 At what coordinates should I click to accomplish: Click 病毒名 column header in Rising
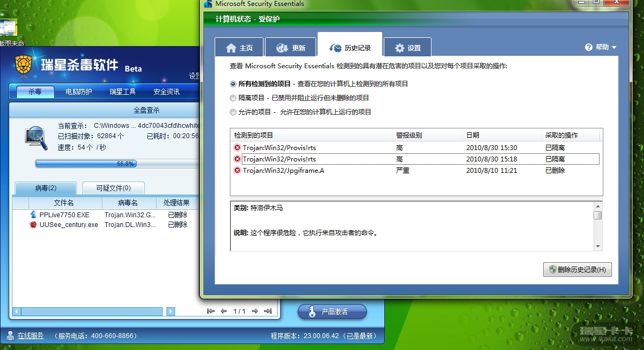[129, 203]
